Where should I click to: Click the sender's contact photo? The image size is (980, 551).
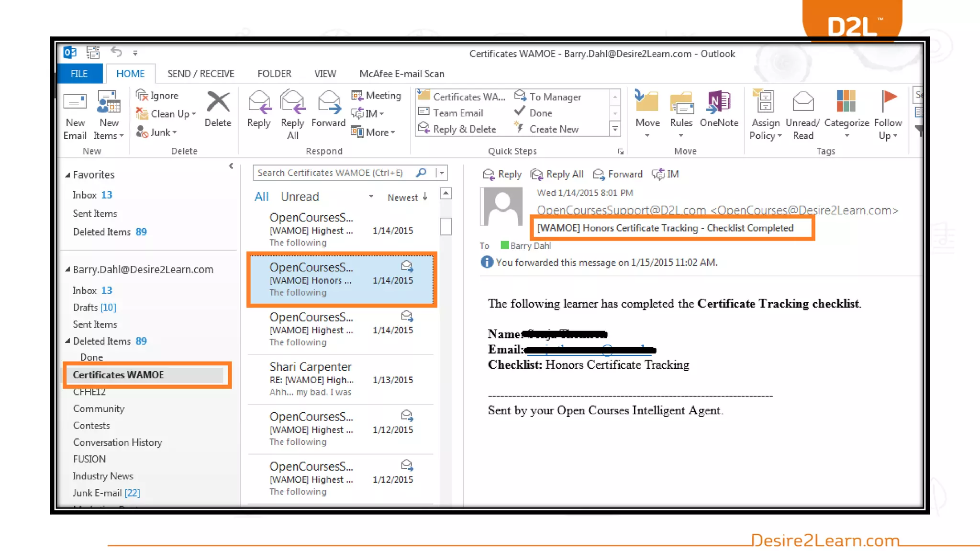point(501,206)
